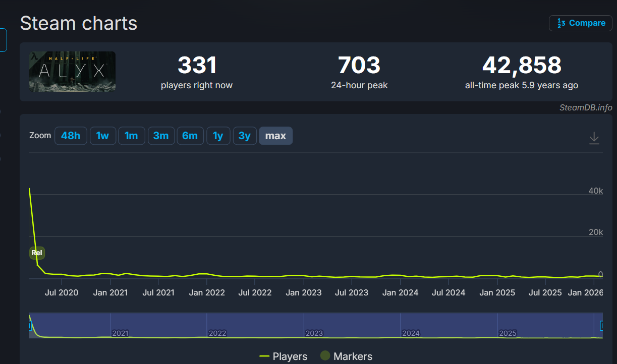Click the 703 24-hour peak value
Image resolution: width=617 pixels, height=364 pixels.
coord(359,66)
